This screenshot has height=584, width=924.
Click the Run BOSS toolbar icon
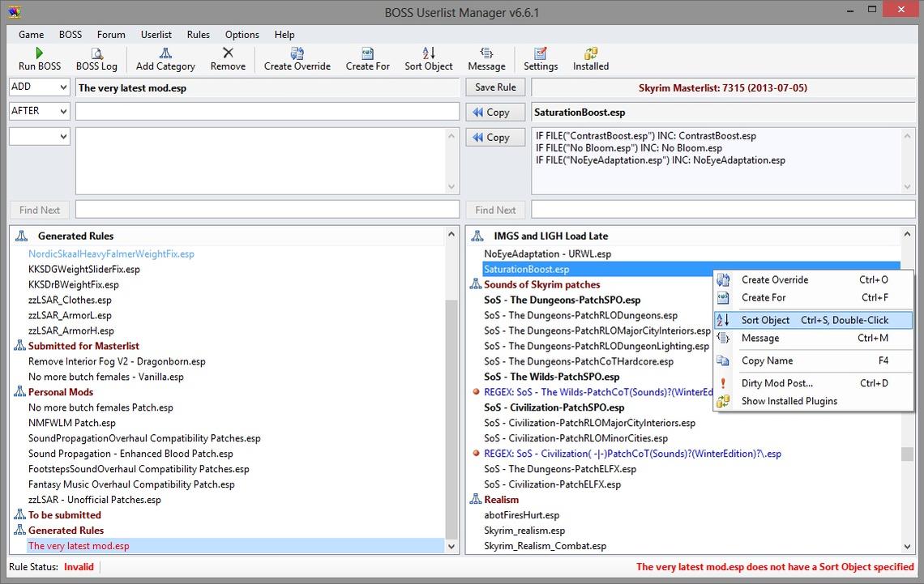39,53
